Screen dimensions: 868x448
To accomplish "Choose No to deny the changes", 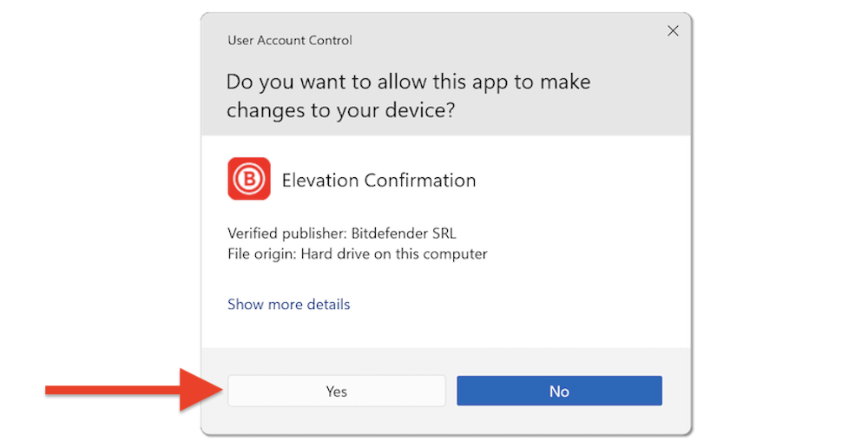I will pos(559,391).
